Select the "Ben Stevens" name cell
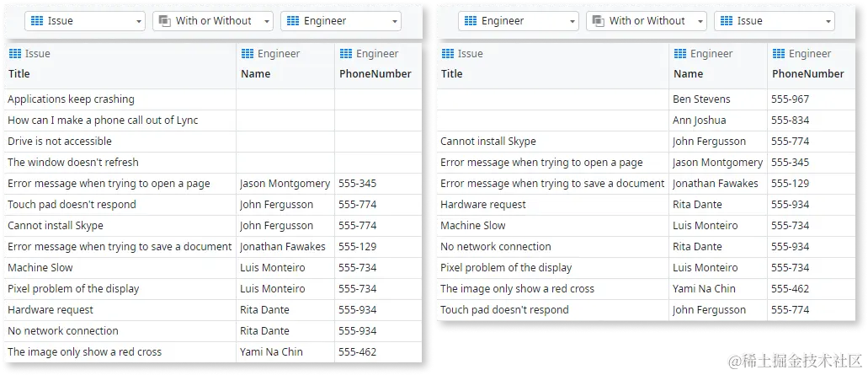The width and height of the screenshot is (868, 375). [701, 99]
